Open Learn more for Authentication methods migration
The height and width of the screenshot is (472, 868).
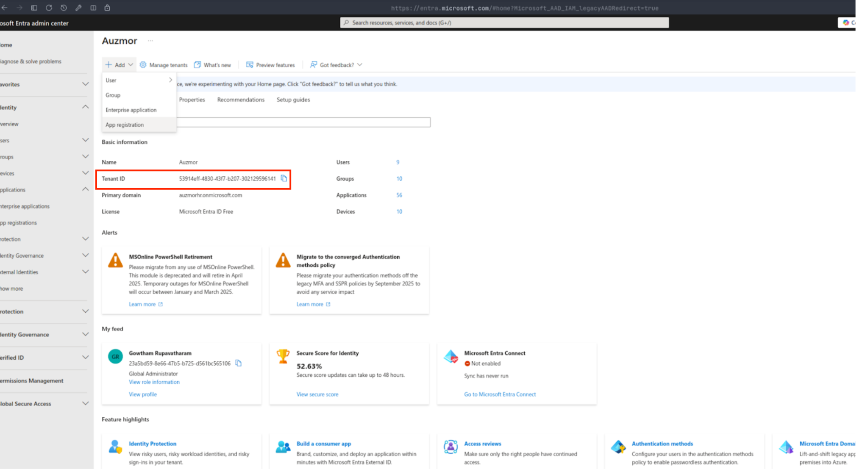tap(313, 304)
